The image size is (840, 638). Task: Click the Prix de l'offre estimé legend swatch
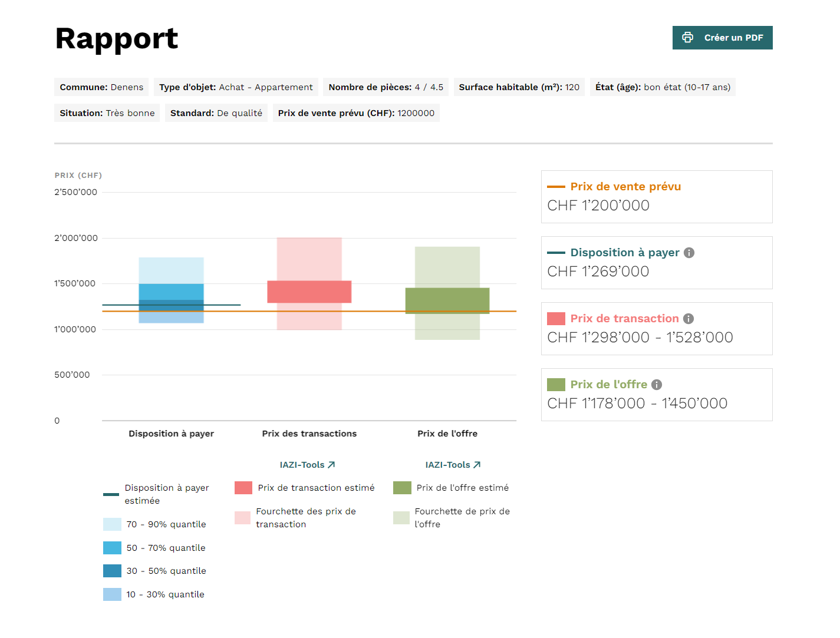(x=402, y=488)
